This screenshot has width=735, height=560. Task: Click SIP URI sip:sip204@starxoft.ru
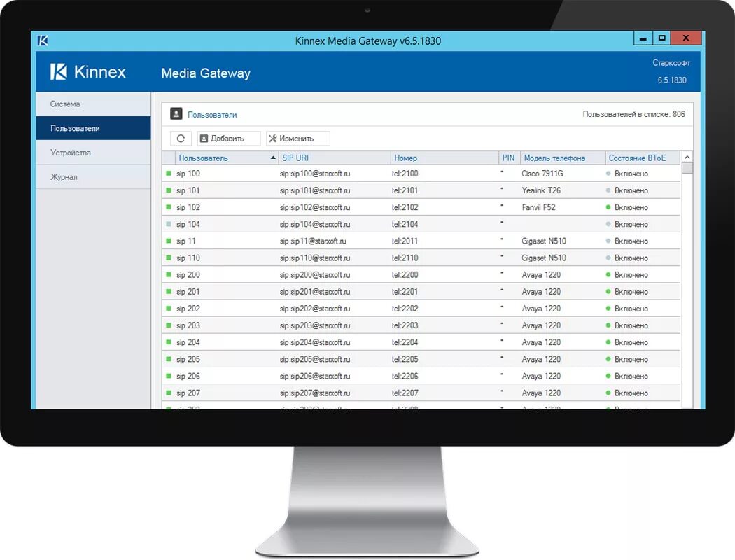(x=315, y=342)
